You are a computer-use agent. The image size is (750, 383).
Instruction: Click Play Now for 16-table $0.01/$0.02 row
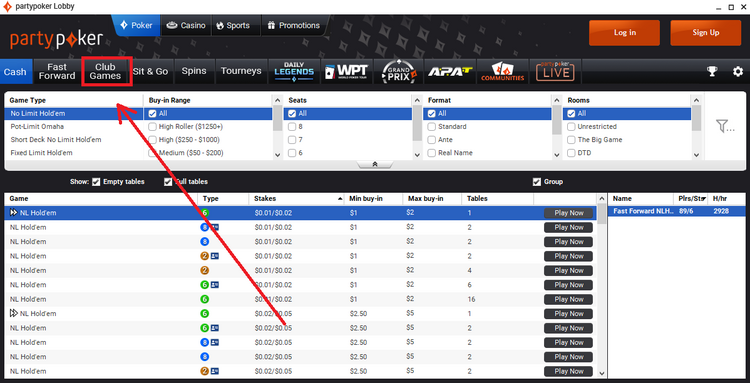[568, 299]
